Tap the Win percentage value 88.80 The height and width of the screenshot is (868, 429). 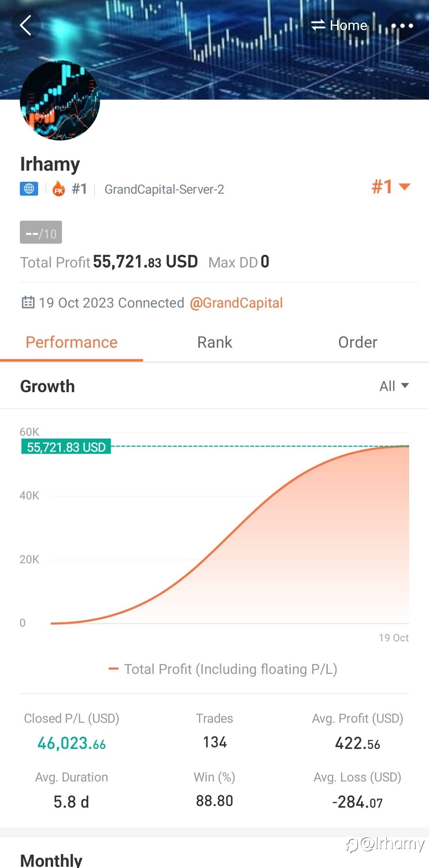pos(214,801)
